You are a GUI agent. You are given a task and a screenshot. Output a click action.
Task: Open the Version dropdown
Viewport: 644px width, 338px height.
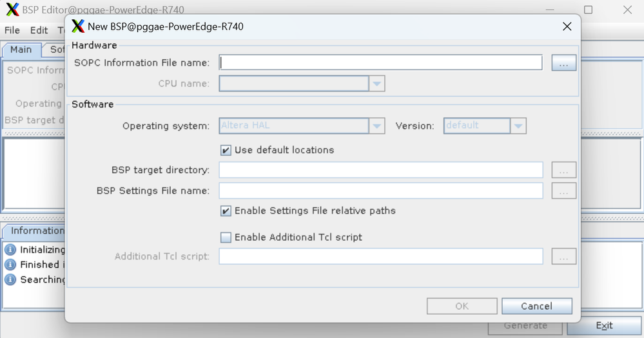click(x=518, y=126)
